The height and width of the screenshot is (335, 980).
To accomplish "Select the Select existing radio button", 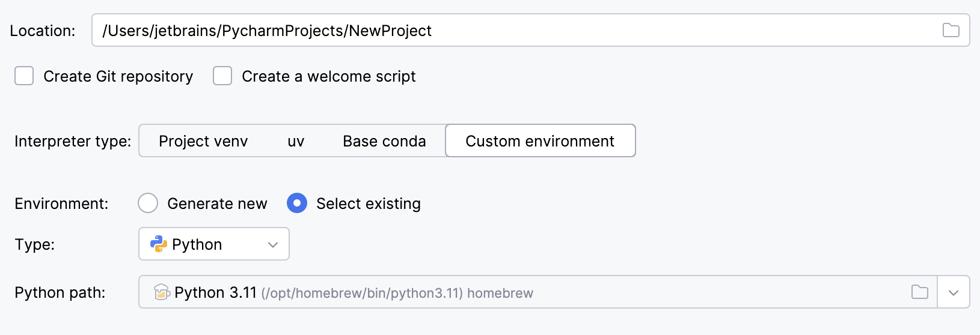I will pos(297,204).
